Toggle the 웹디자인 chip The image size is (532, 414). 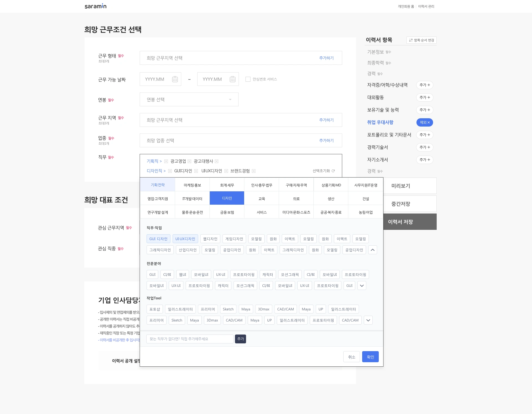click(210, 239)
